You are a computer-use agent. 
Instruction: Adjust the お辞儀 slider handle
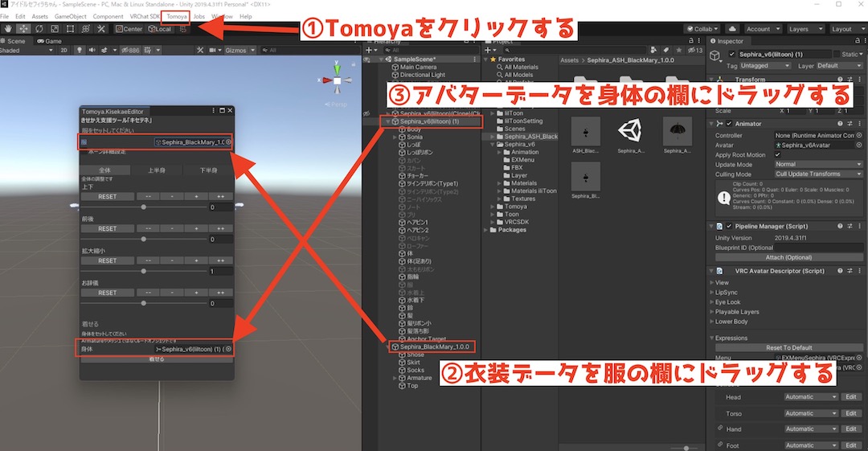[x=143, y=304]
